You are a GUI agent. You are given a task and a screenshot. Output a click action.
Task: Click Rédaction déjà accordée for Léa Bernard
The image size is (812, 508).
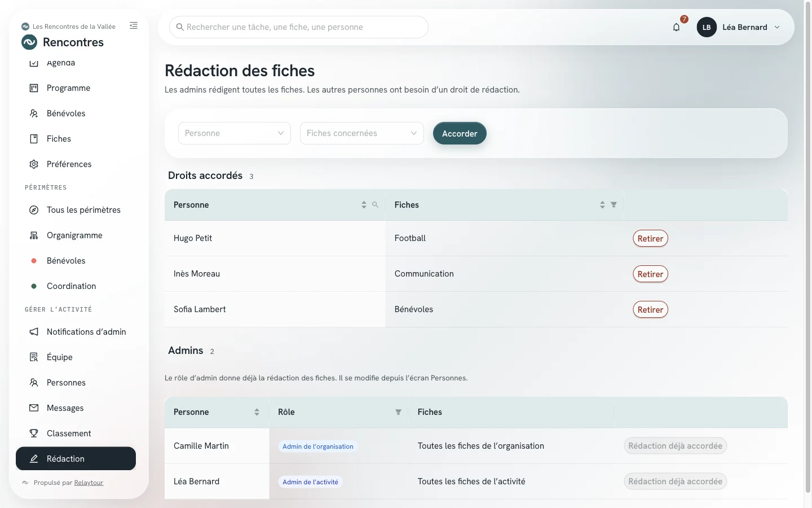tap(676, 481)
